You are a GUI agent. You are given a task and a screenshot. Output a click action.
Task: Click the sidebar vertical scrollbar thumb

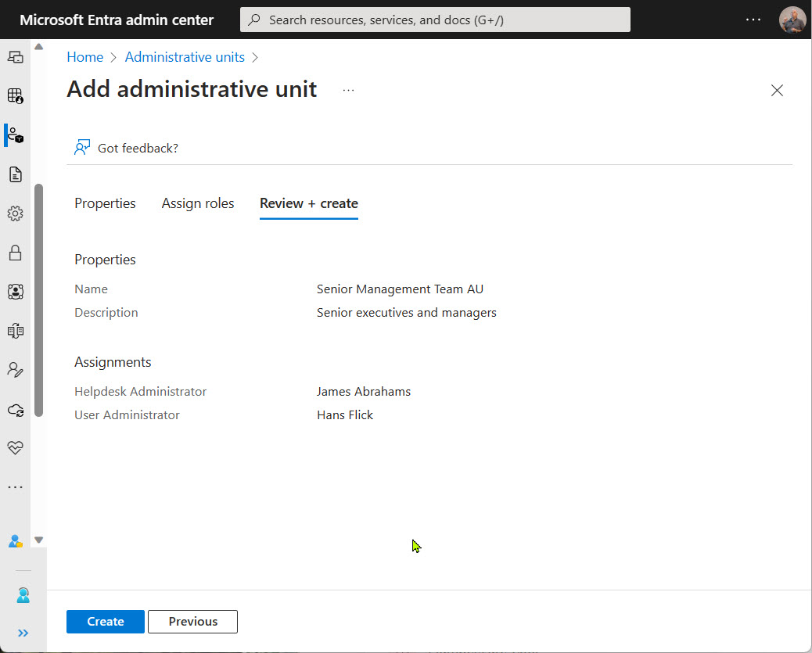[38, 301]
